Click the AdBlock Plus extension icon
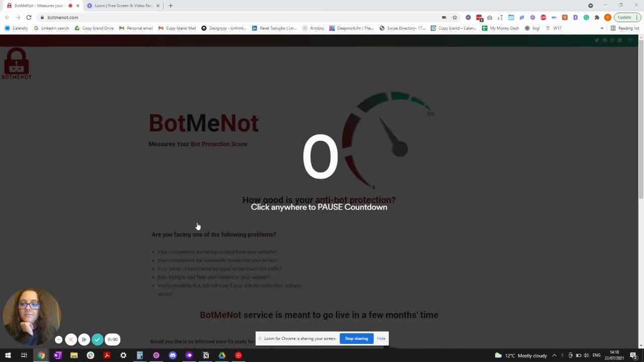This screenshot has width=644, height=362. point(543,18)
